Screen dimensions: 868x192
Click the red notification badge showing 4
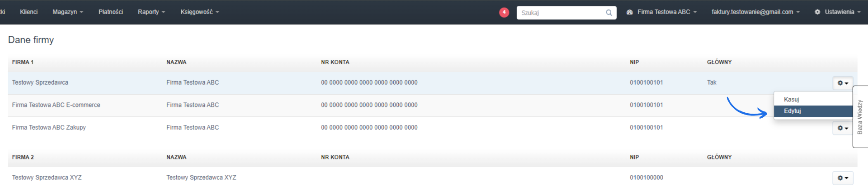pyautogui.click(x=504, y=12)
